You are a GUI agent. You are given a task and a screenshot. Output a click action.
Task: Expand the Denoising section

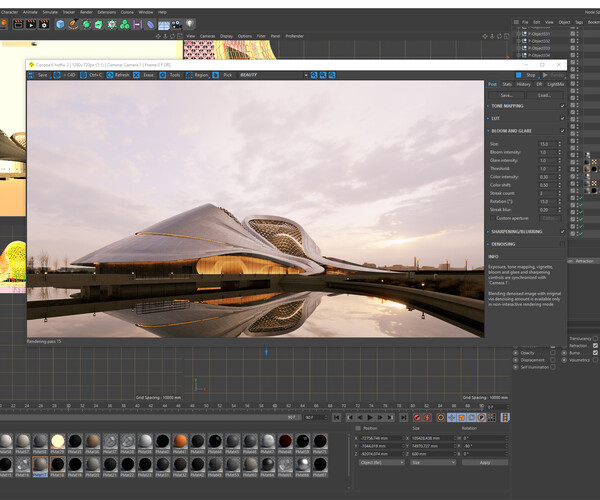tap(488, 244)
